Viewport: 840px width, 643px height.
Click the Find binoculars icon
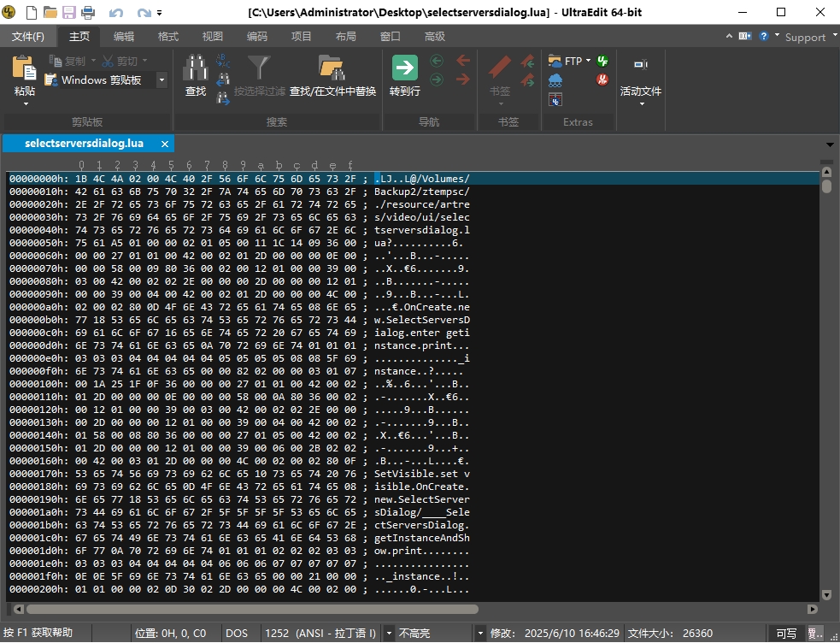[196, 68]
